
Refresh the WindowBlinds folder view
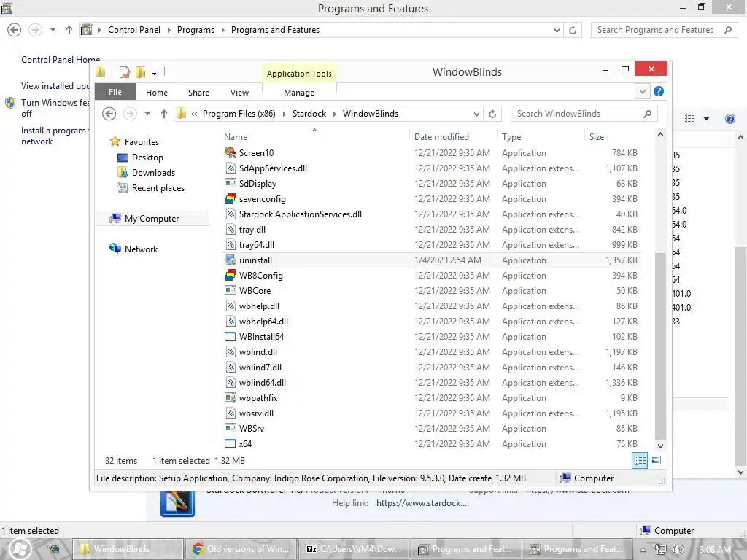[x=492, y=114]
